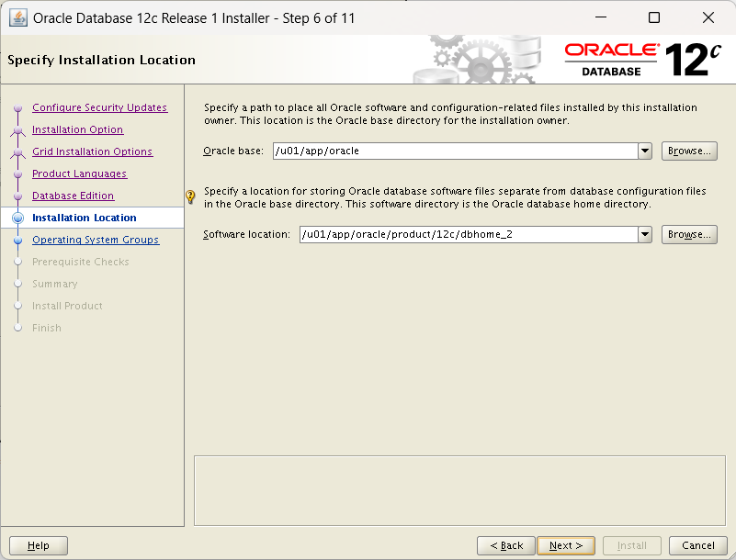Go to Installation Option step
The height and width of the screenshot is (560, 736).
pyautogui.click(x=77, y=129)
